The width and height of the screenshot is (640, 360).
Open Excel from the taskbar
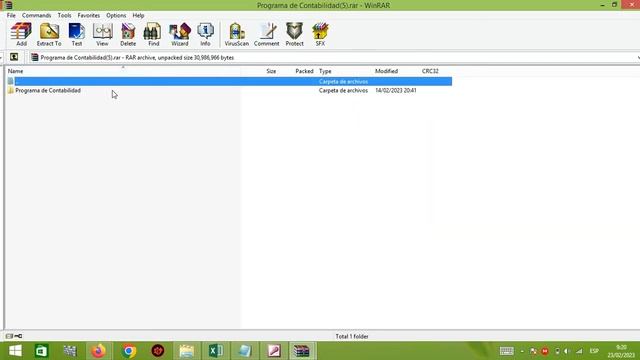coord(216,351)
